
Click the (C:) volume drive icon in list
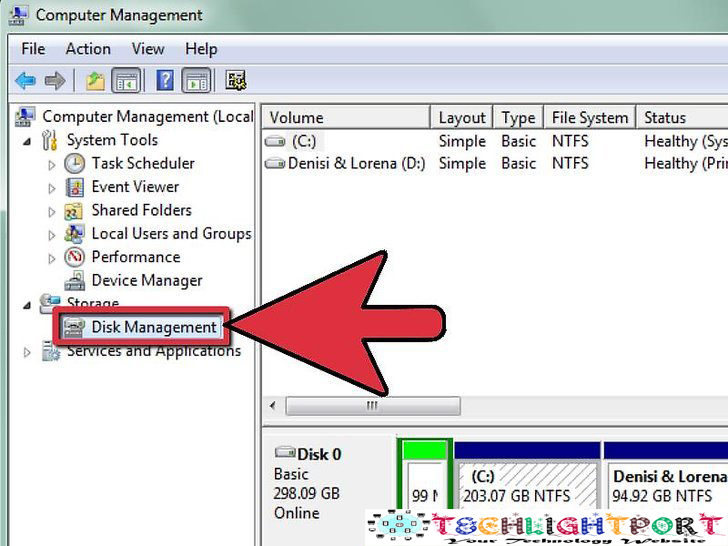pyautogui.click(x=275, y=141)
